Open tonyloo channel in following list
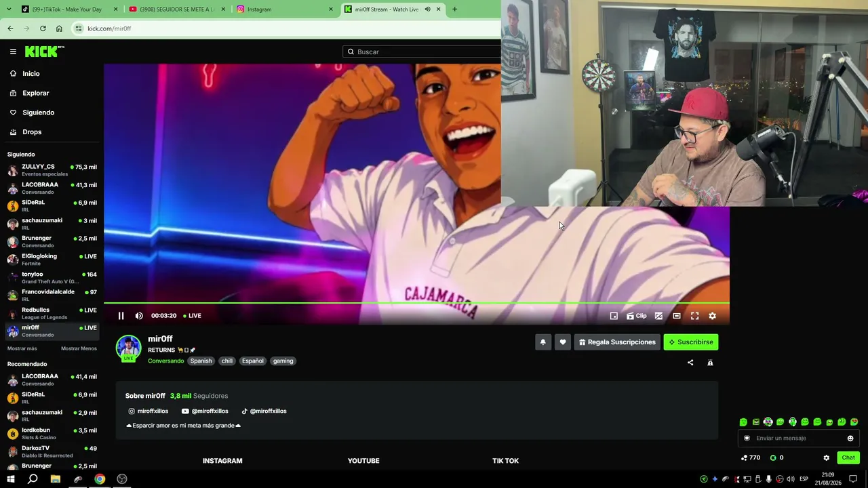The height and width of the screenshot is (488, 868). [52, 278]
